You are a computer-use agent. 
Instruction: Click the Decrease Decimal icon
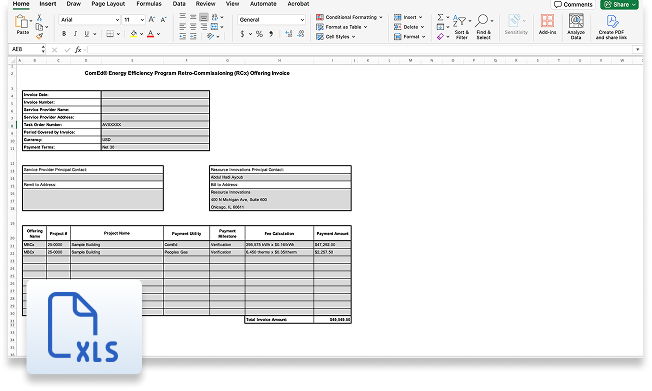coord(301,34)
